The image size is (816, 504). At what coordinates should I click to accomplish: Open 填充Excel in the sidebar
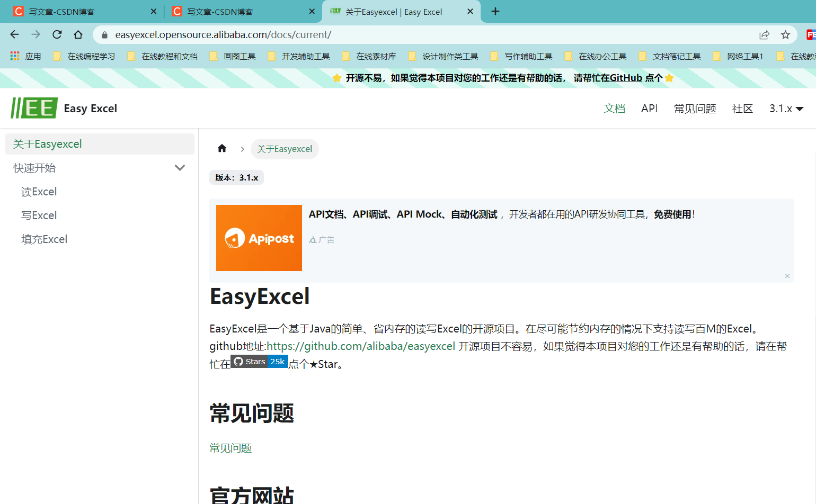click(44, 239)
